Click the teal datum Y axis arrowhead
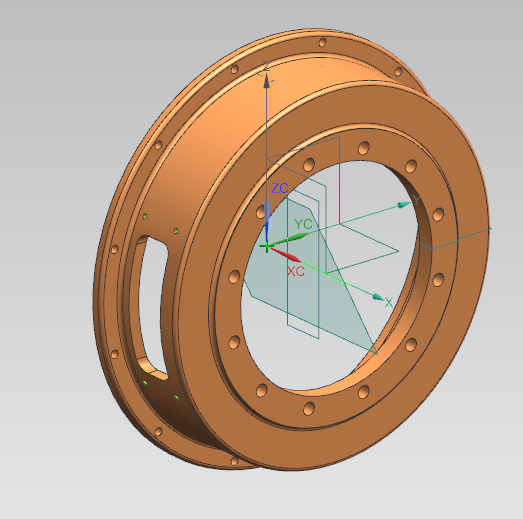 tap(405, 204)
